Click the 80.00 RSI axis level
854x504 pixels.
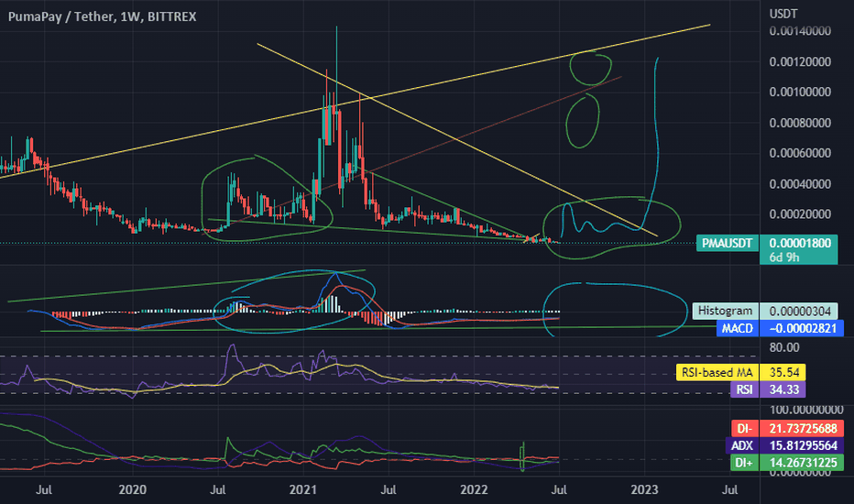coord(784,347)
